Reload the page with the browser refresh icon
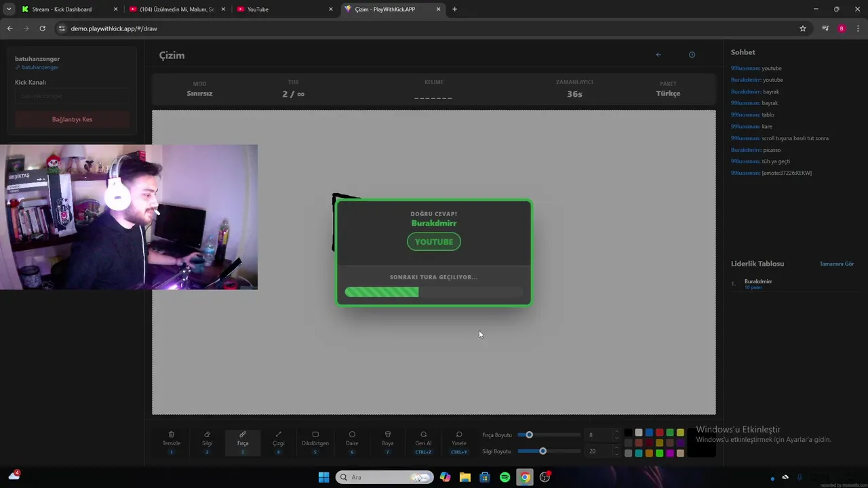Image resolution: width=868 pixels, height=488 pixels. coord(42,28)
